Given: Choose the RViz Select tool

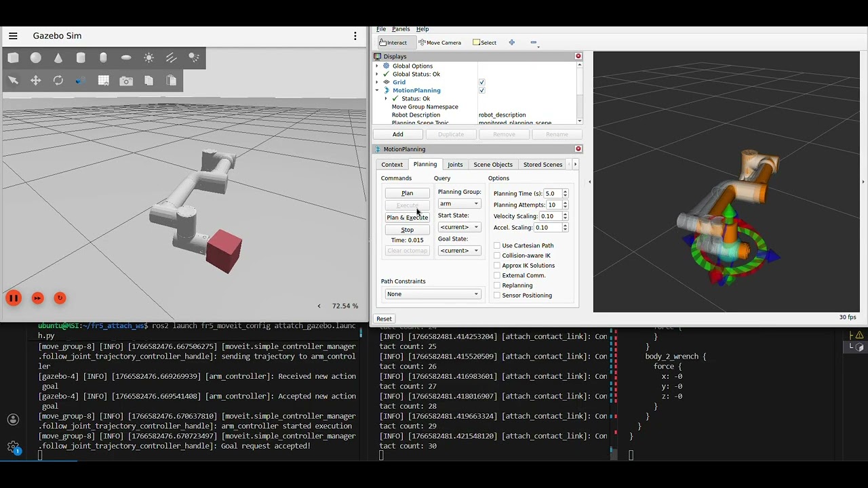Looking at the screenshot, I should click(x=485, y=43).
